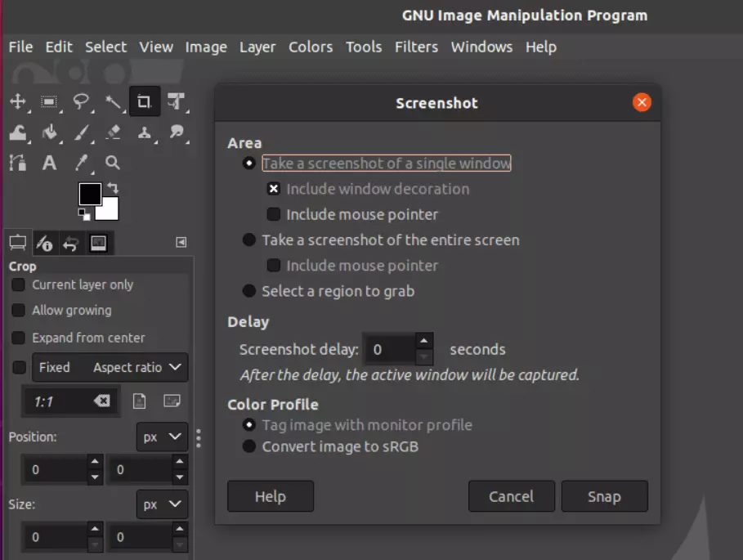The height and width of the screenshot is (560, 743).
Task: Switch to the Images tab
Action: (99, 243)
